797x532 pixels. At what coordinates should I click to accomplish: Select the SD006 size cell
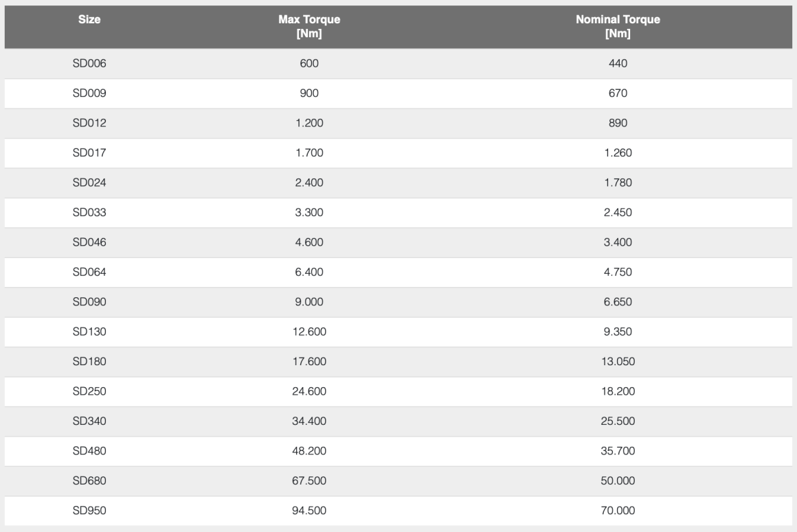90,64
